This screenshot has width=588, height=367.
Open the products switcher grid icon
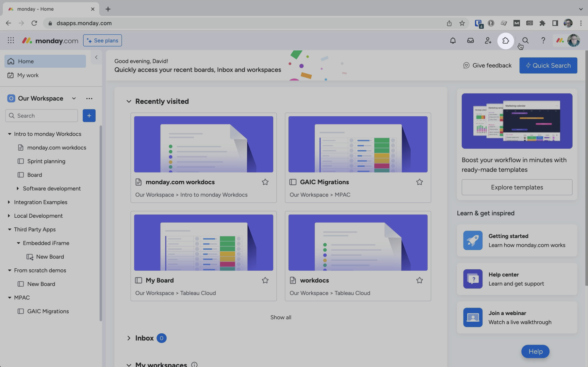[x=11, y=40]
